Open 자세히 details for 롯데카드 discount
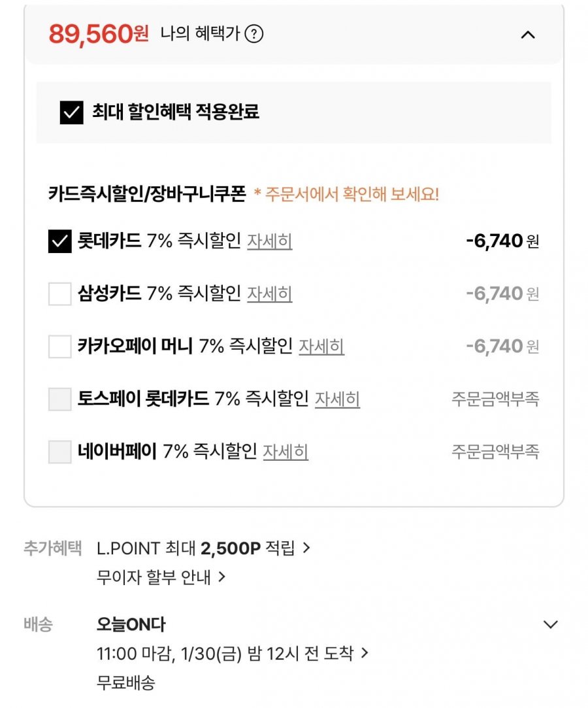Image resolution: width=588 pixels, height=708 pixels. tap(269, 241)
